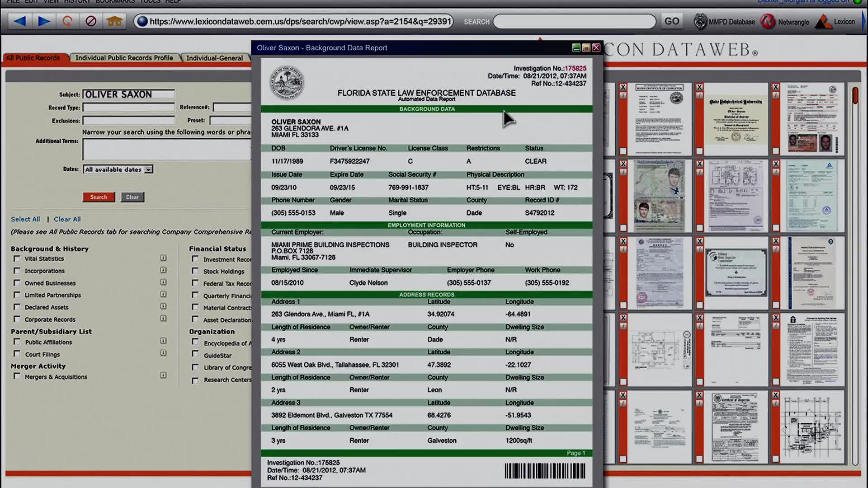Open the MMPD Database bookmark

[x=724, y=22]
